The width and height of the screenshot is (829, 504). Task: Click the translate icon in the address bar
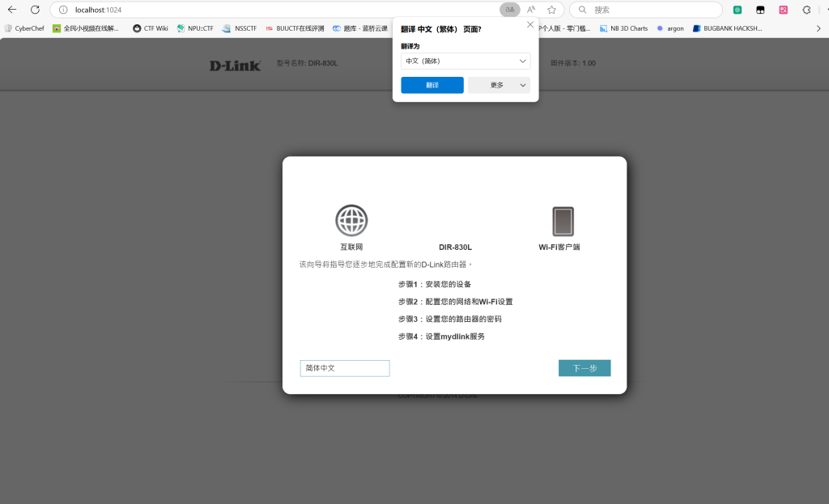pyautogui.click(x=509, y=10)
